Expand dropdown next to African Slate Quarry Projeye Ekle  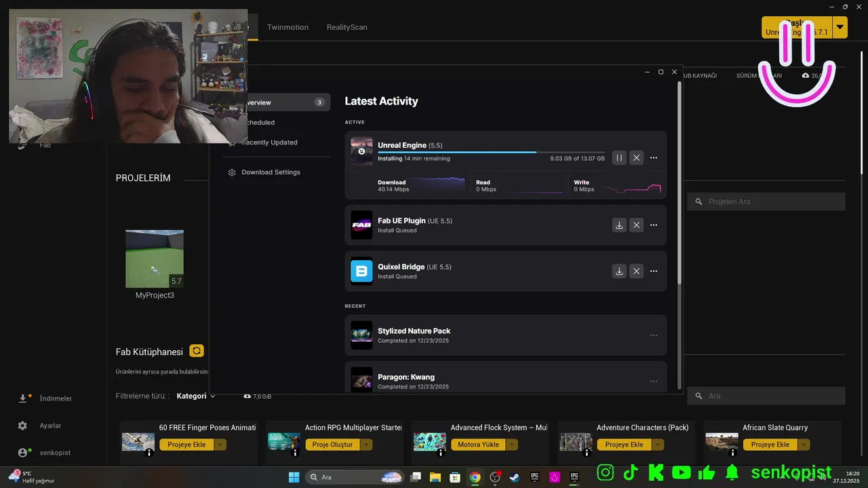pyautogui.click(x=804, y=445)
